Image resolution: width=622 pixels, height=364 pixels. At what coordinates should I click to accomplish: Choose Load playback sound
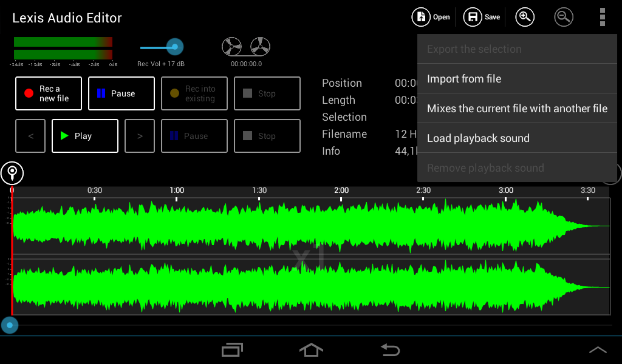pos(518,138)
